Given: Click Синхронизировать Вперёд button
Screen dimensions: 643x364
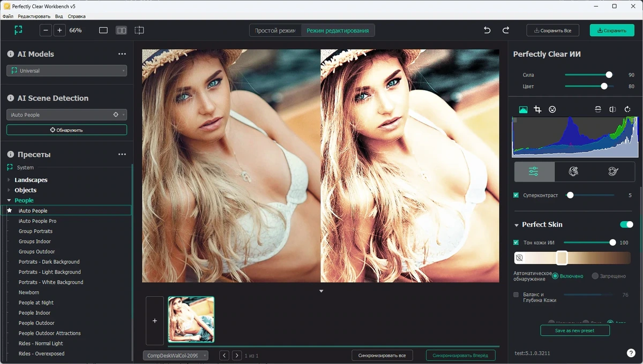Looking at the screenshot, I should coord(460,355).
